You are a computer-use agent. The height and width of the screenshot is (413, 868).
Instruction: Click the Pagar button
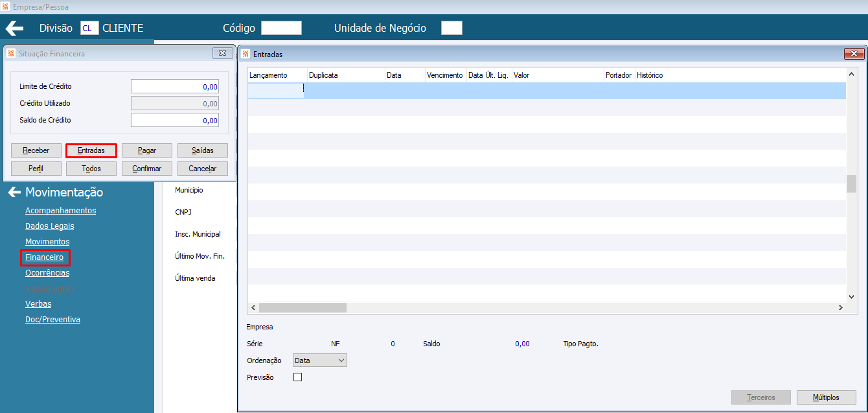(x=147, y=150)
